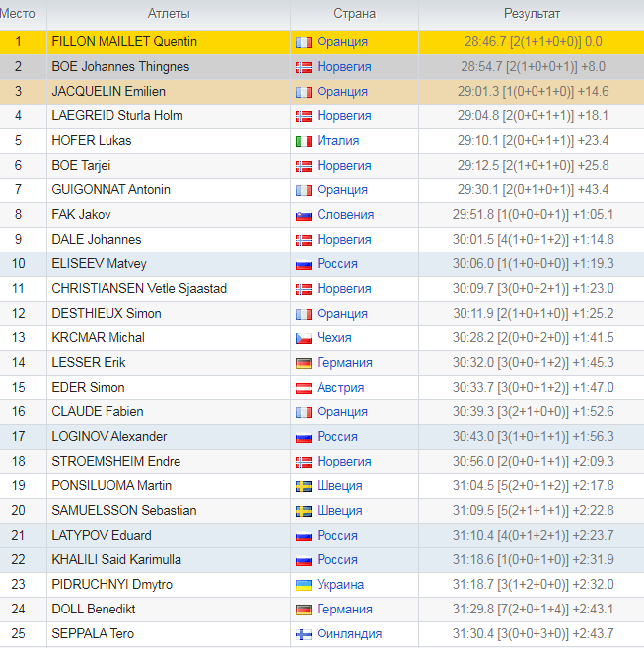Viewport: 644px width, 648px height.
Task: Click the Norwegian flag in Boe Tarjei row
Action: coord(304,166)
